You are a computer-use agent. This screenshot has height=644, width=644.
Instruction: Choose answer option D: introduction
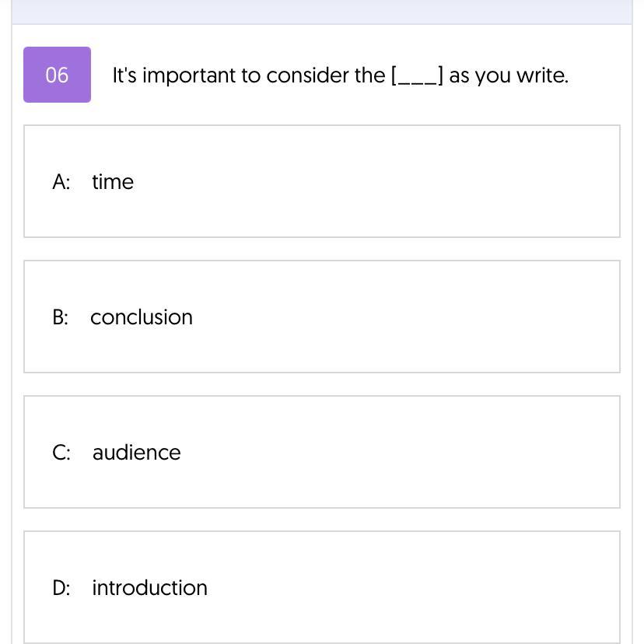(x=322, y=587)
